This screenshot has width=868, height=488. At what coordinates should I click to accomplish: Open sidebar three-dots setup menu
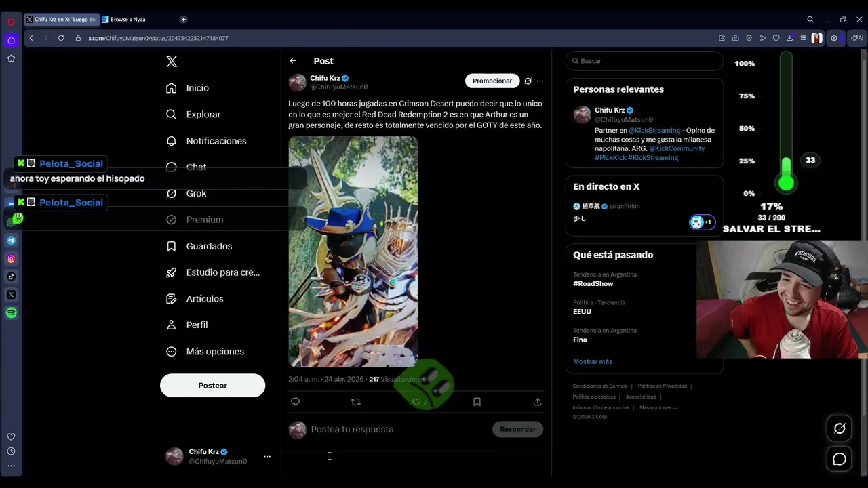11,466
